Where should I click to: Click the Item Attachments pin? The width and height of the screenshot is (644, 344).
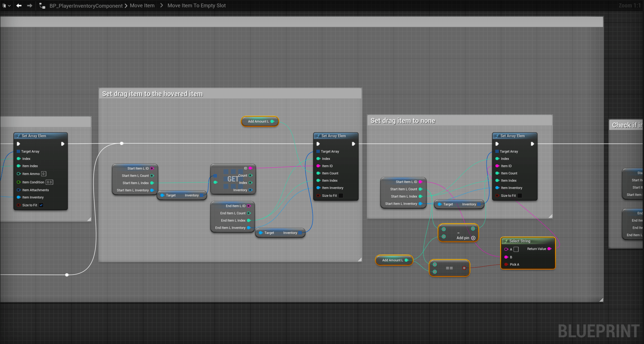(x=19, y=190)
